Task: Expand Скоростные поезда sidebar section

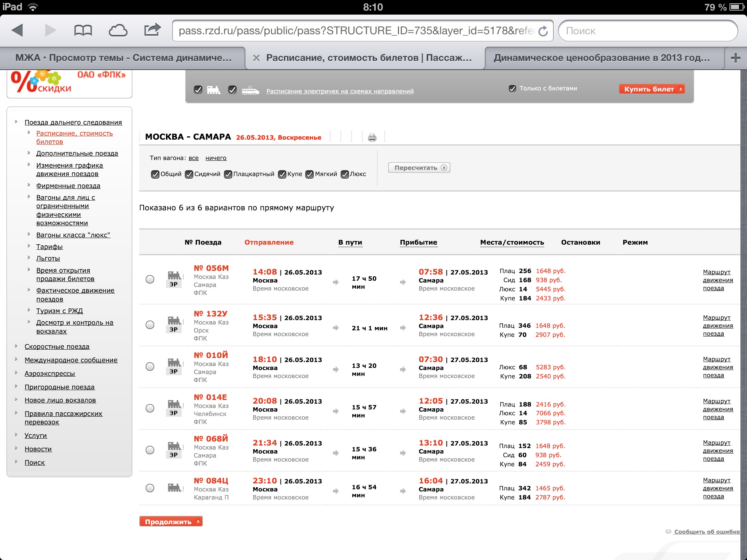Action: pyautogui.click(x=57, y=347)
